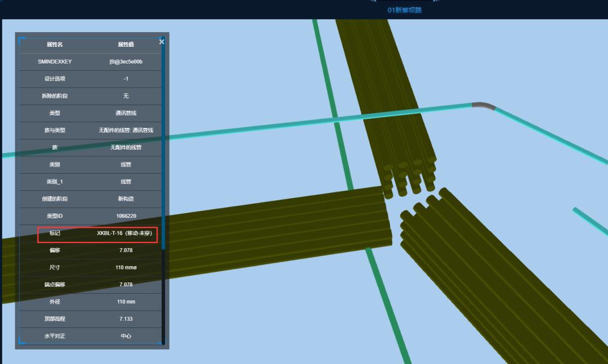The image size is (608, 364).
Task: Click the 拆除的阶段 property row
Action: click(x=90, y=96)
